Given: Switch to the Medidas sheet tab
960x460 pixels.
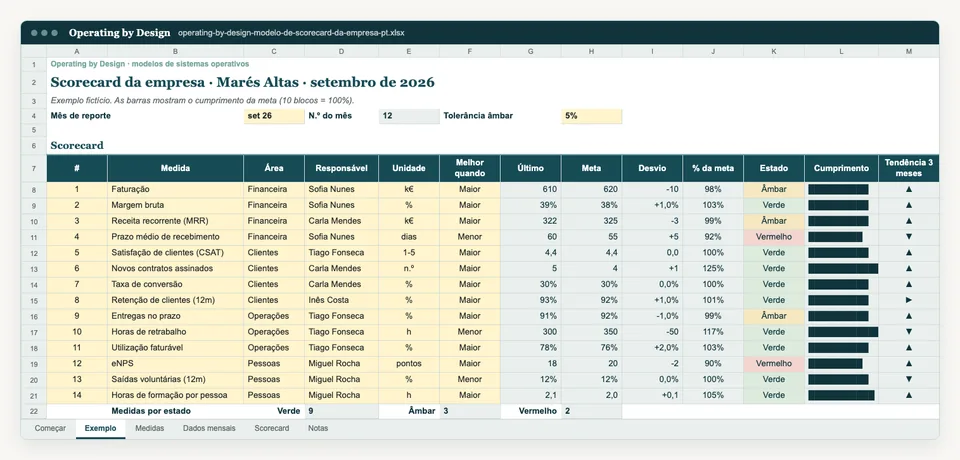Looking at the screenshot, I should coord(149,429).
